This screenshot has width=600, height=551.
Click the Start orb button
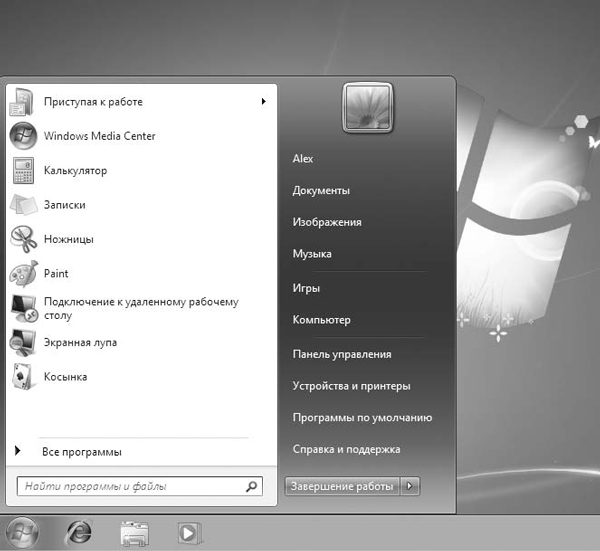tap(22, 533)
